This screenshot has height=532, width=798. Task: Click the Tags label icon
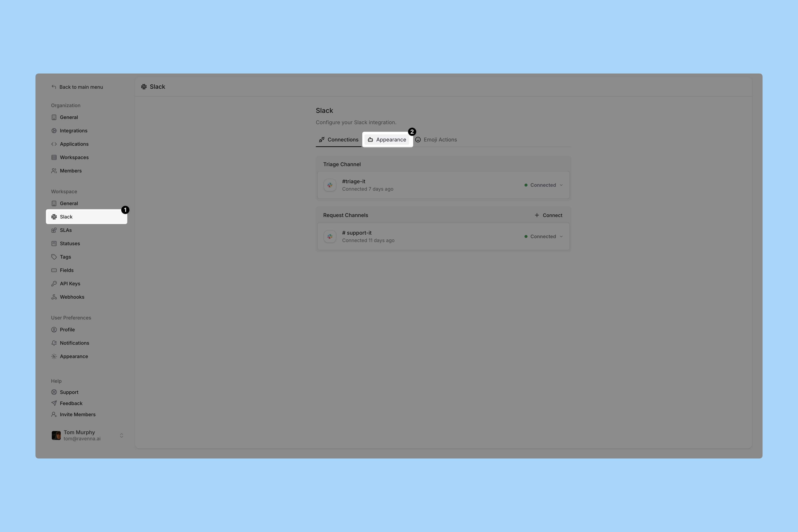click(54, 257)
